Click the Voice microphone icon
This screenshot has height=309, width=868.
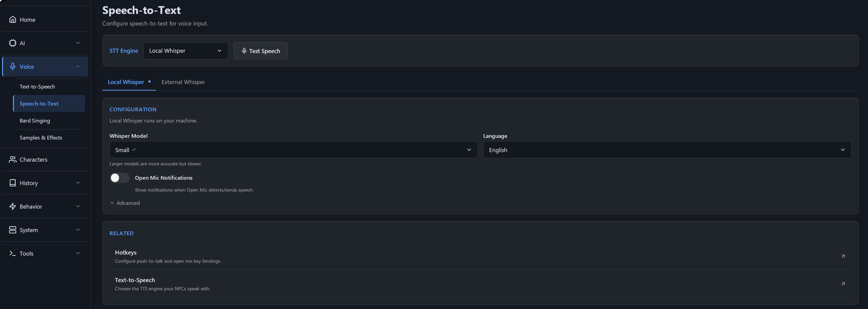[13, 66]
